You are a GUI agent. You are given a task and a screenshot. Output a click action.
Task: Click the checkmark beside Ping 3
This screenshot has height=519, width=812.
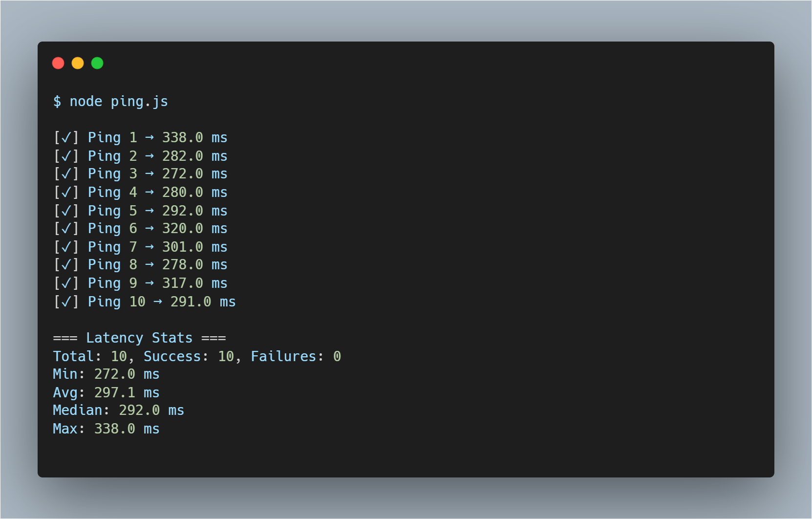pyautogui.click(x=66, y=174)
